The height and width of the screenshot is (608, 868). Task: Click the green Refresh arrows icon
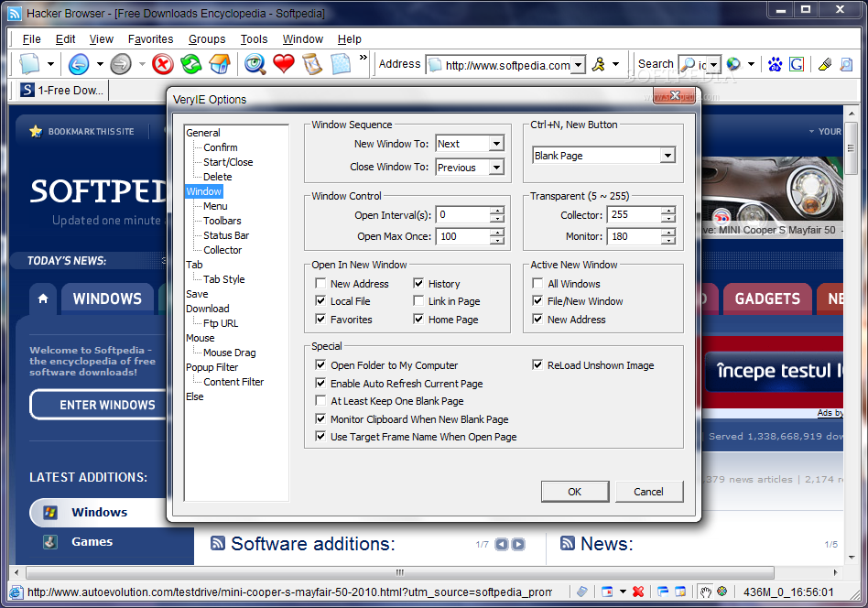coord(191,64)
